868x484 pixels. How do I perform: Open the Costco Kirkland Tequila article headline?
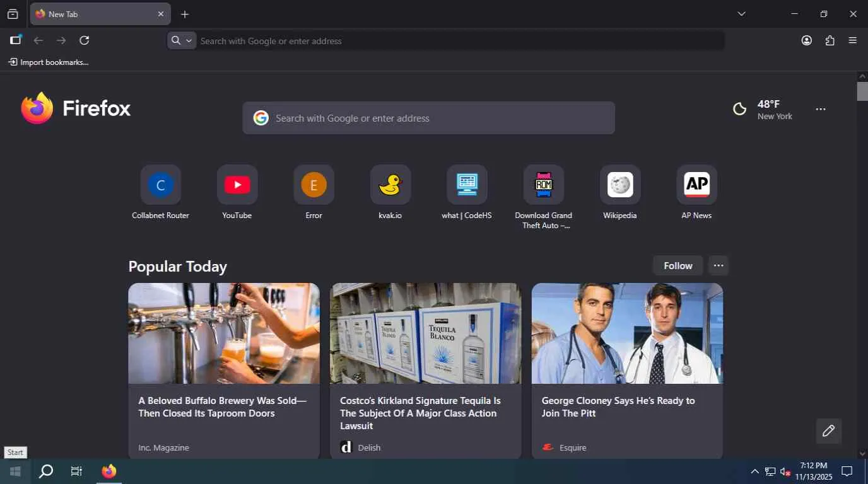click(x=421, y=413)
